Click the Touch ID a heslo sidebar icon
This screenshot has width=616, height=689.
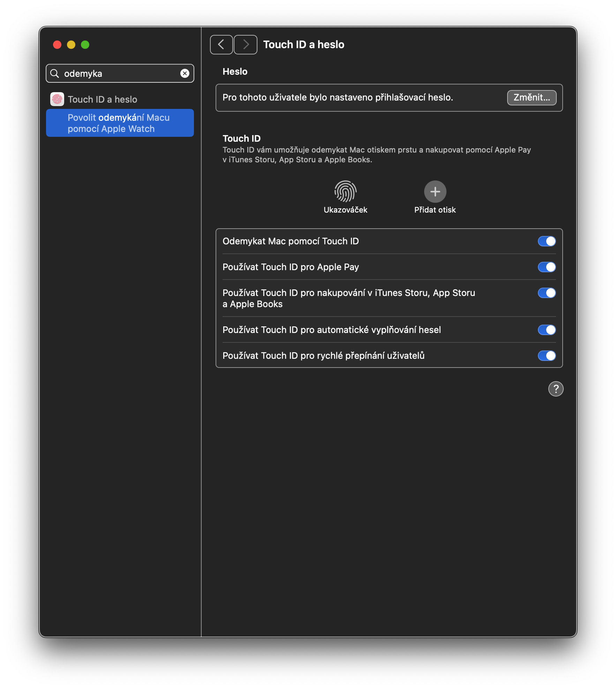(57, 99)
